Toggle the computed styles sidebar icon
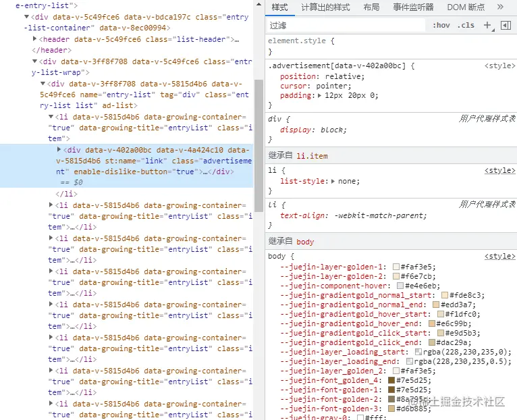This screenshot has width=517, height=420. point(506,25)
